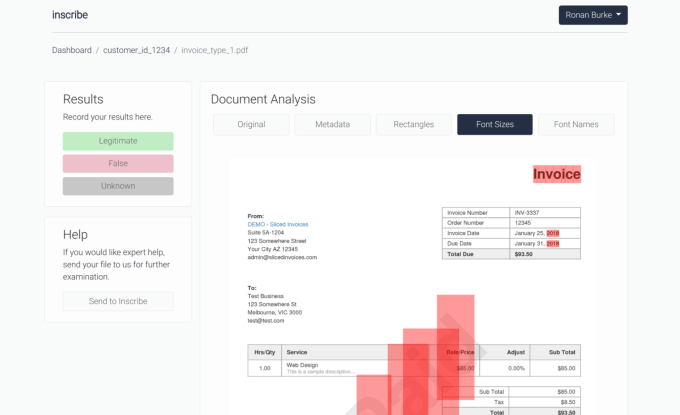This screenshot has height=415, width=680.
Task: Open the Ronan Burke account dropdown
Action: pos(593,15)
